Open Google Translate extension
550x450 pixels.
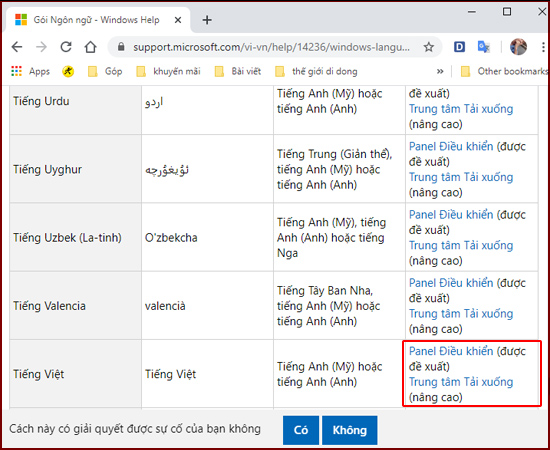click(484, 47)
